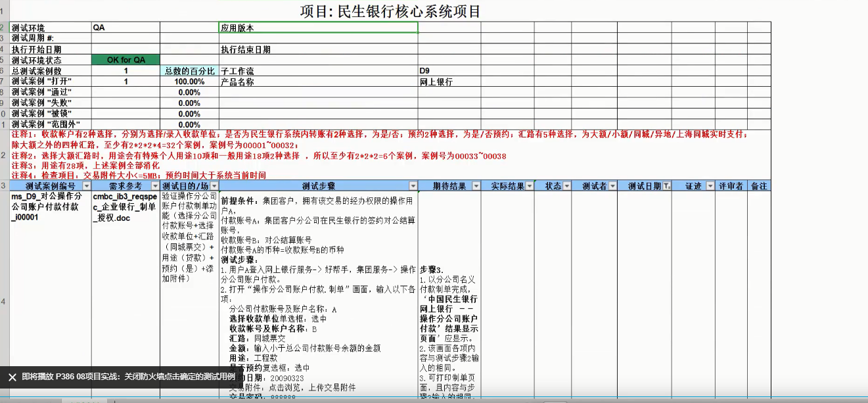Viewport: 868px width, 403px height.
Task: Select the D9 cell
Action: pyautogui.click(x=450, y=71)
